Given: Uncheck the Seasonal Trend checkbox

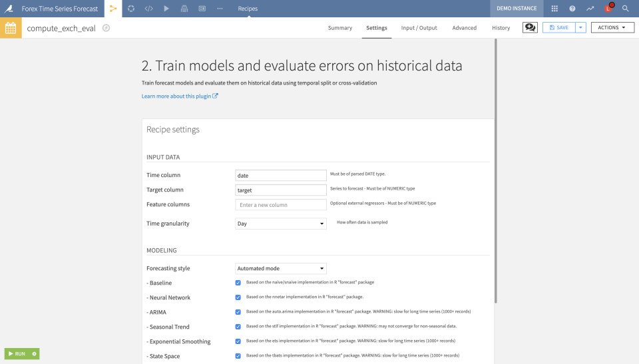Looking at the screenshot, I should [238, 327].
